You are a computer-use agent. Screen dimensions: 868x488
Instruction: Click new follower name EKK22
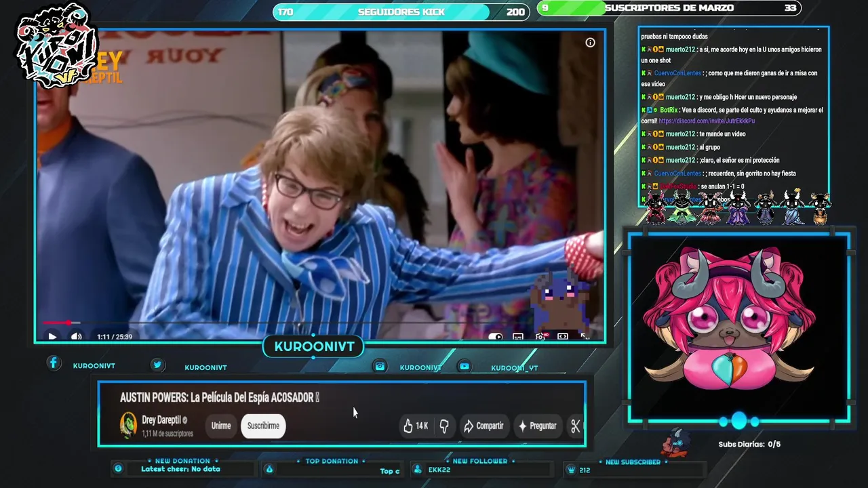click(x=439, y=470)
